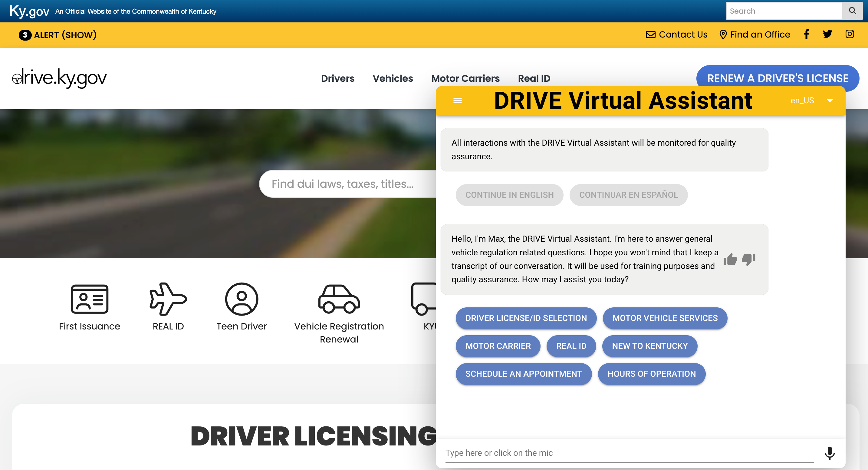Open the virtual assistant hamburger menu
The width and height of the screenshot is (868, 470).
click(x=457, y=101)
